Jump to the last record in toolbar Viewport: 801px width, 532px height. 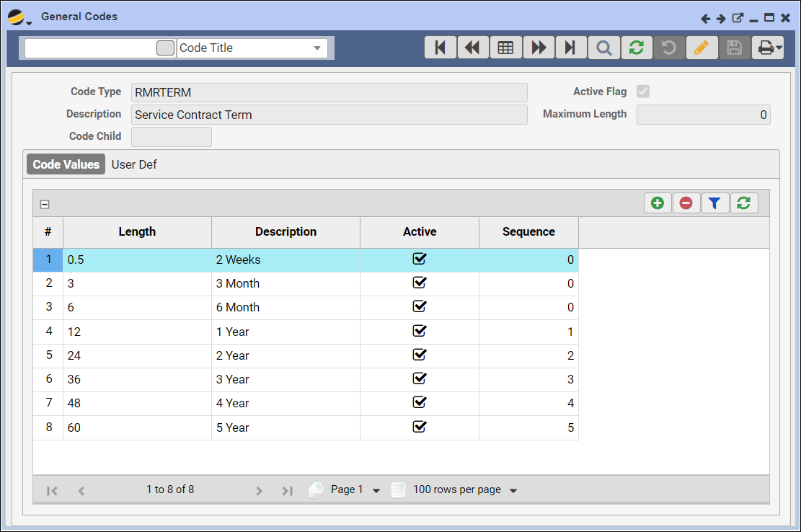pyautogui.click(x=570, y=48)
